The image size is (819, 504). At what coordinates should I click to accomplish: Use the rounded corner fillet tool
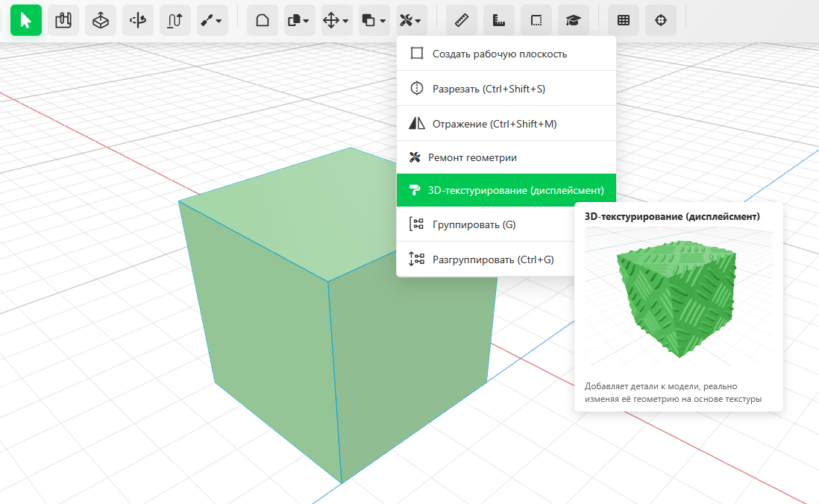click(x=263, y=20)
